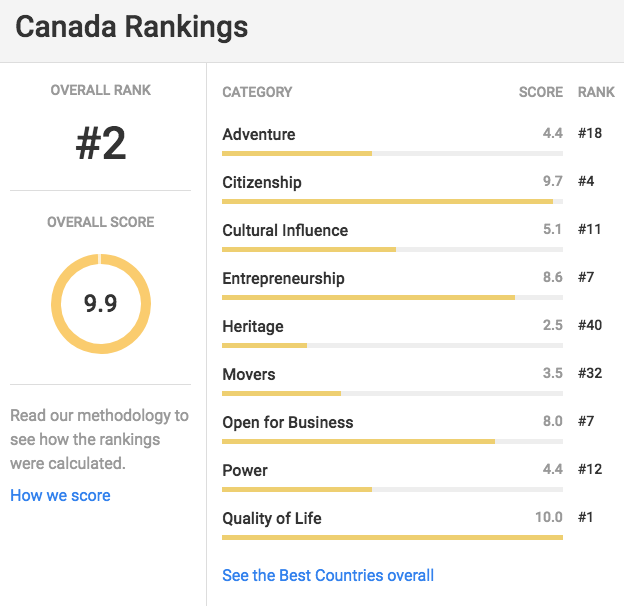Click the Quality of Life score bar
The height and width of the screenshot is (606, 624).
392,537
